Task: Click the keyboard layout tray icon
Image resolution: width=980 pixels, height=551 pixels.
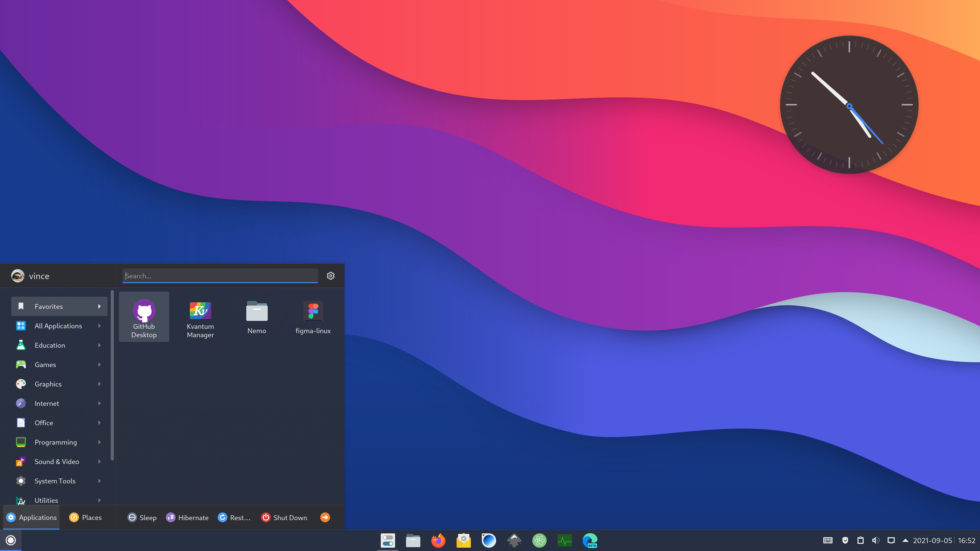Action: click(x=828, y=540)
